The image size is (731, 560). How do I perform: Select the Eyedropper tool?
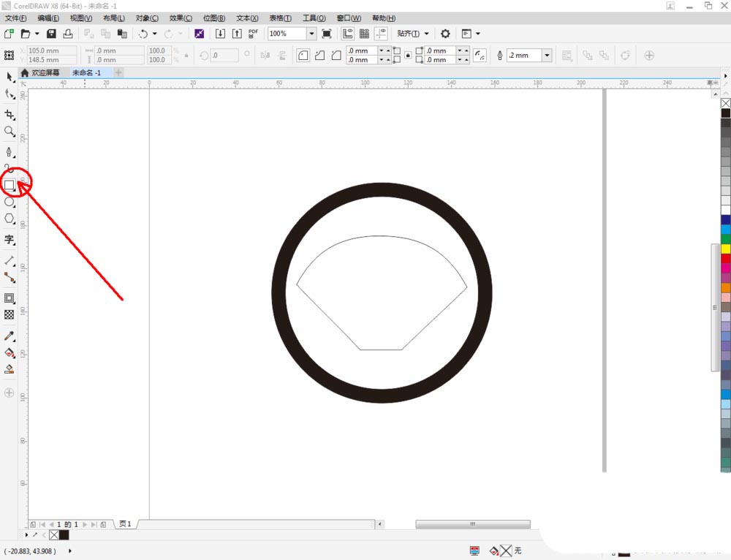click(10, 336)
